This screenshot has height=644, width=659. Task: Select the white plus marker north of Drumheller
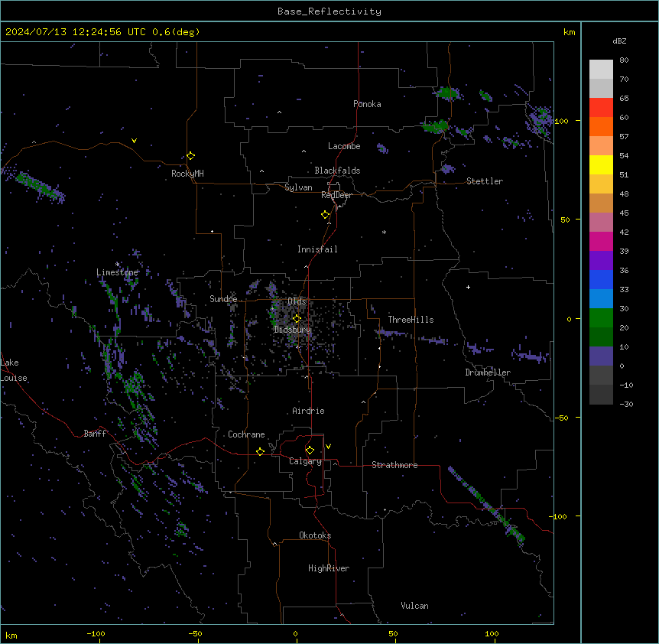(468, 287)
